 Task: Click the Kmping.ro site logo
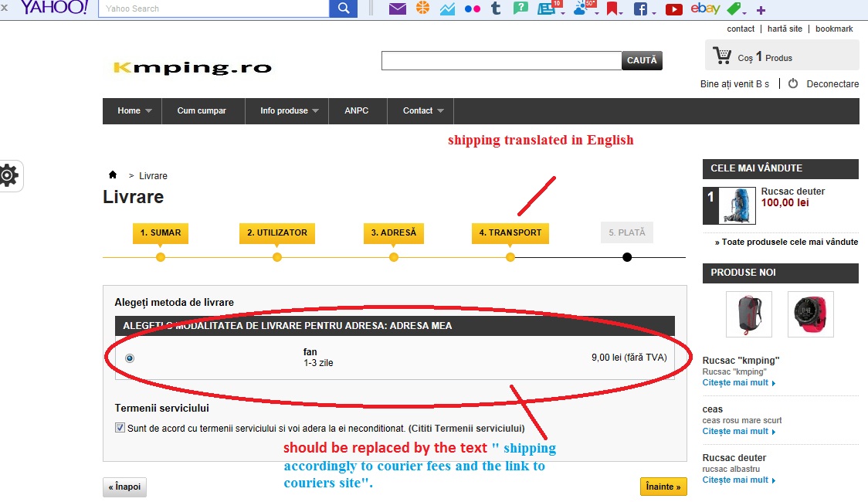pyautogui.click(x=192, y=67)
